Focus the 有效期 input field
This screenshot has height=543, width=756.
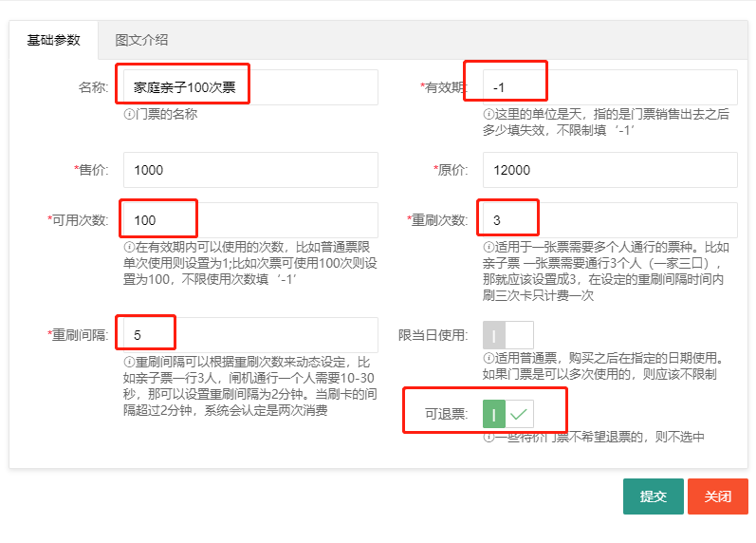pos(609,87)
